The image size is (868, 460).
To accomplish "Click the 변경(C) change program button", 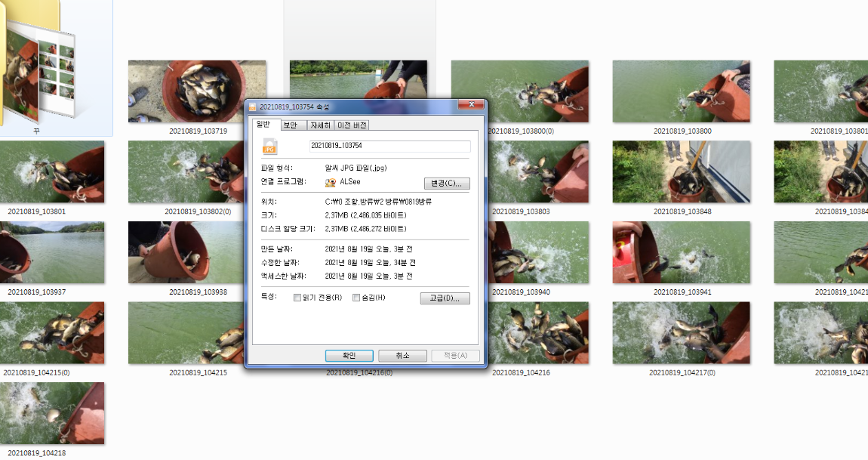I will [445, 183].
